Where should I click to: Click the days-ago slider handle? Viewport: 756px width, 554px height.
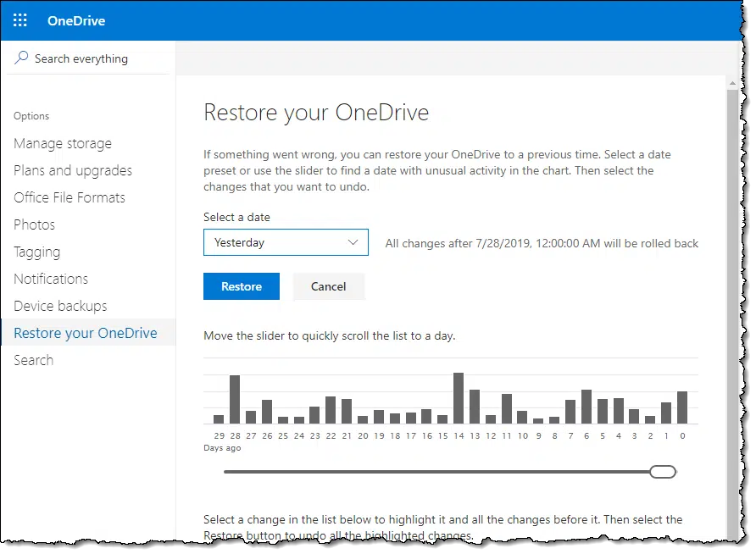(x=663, y=472)
